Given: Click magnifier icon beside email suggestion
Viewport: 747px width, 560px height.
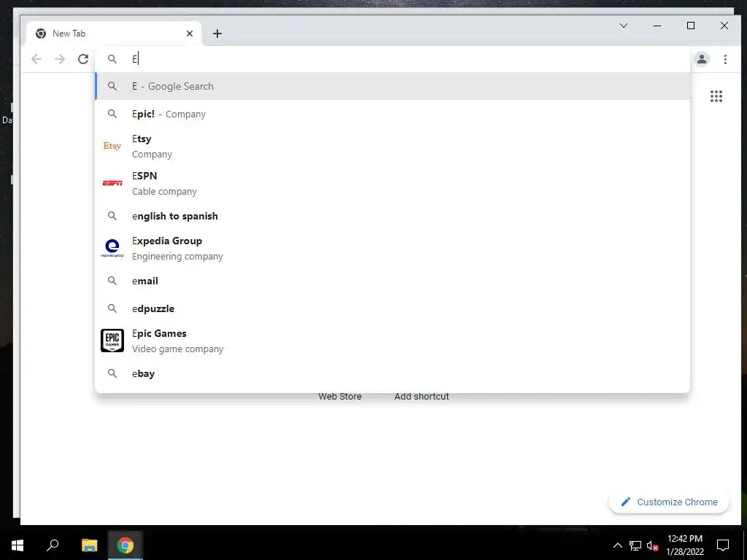Looking at the screenshot, I should (x=112, y=281).
